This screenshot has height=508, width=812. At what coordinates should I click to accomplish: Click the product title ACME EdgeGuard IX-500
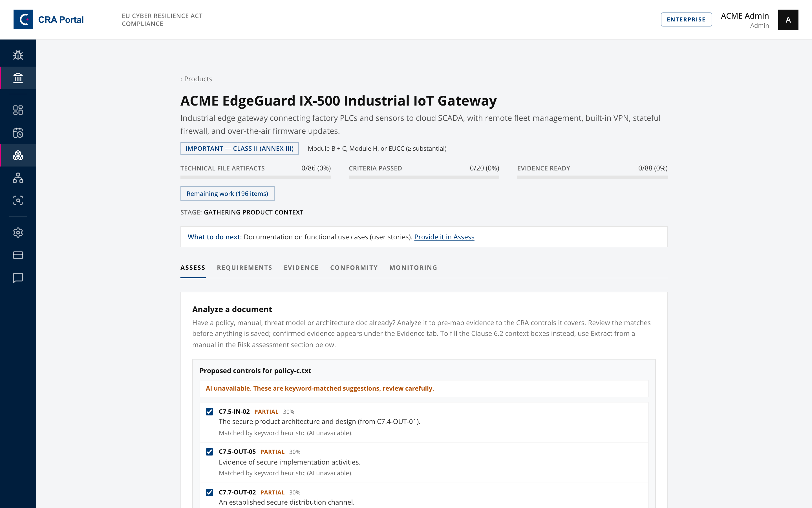pos(339,101)
